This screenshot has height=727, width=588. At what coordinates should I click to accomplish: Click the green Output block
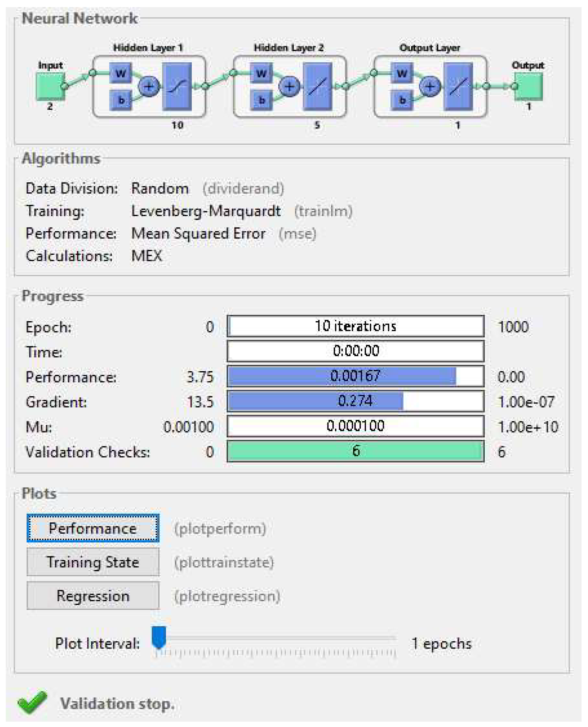coord(529,87)
